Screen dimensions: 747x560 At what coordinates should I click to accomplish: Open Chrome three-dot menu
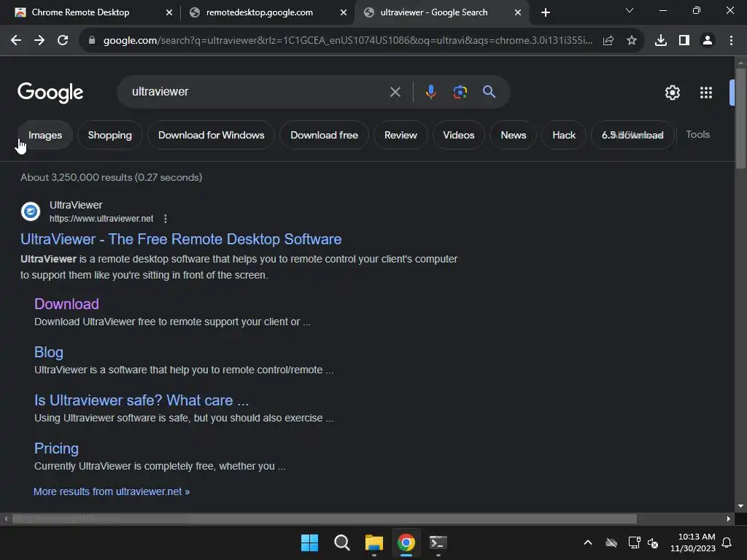coord(731,41)
